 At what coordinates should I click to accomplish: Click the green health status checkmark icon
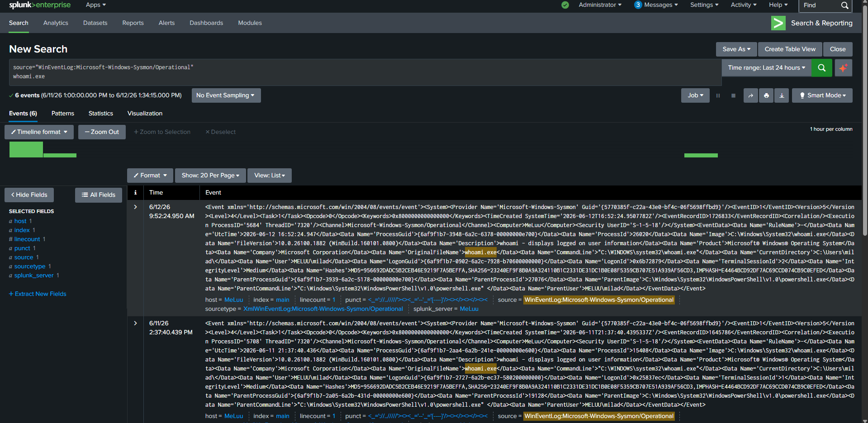565,5
